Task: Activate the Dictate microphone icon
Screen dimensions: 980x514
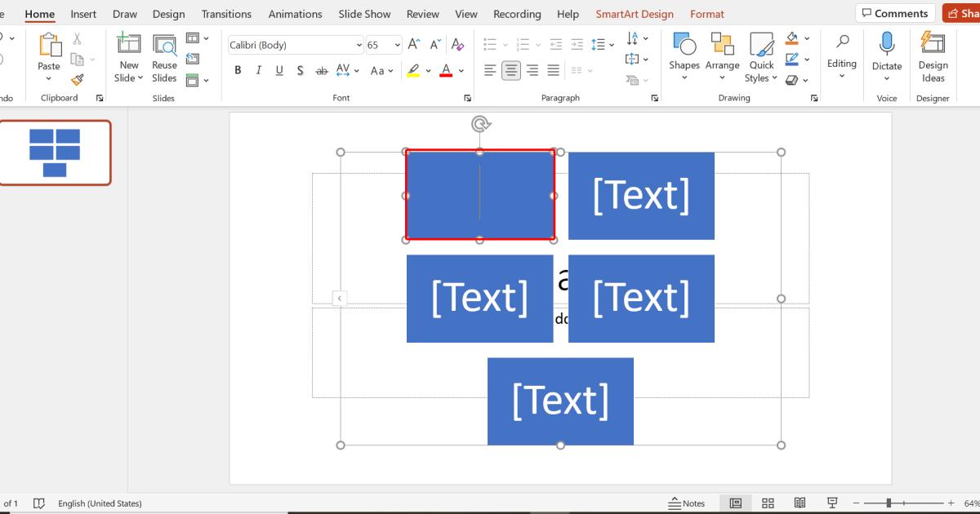Action: point(886,51)
